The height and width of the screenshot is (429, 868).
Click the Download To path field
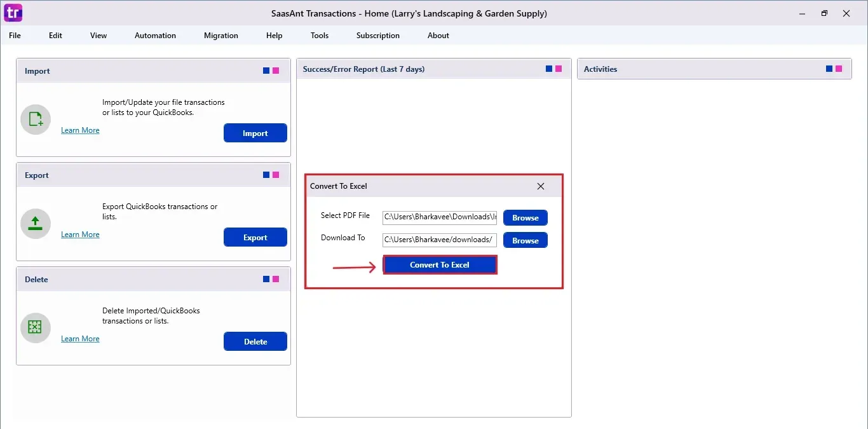pyautogui.click(x=440, y=240)
